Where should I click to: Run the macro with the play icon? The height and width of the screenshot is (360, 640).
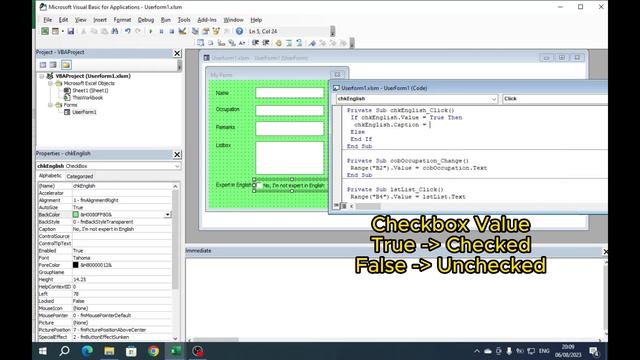point(151,31)
